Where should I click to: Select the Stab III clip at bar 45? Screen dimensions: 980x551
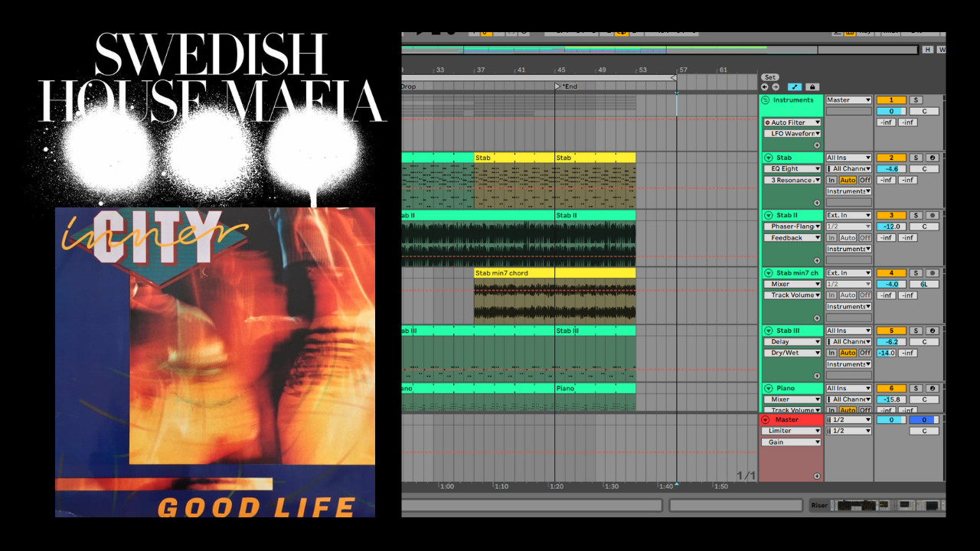coord(595,331)
